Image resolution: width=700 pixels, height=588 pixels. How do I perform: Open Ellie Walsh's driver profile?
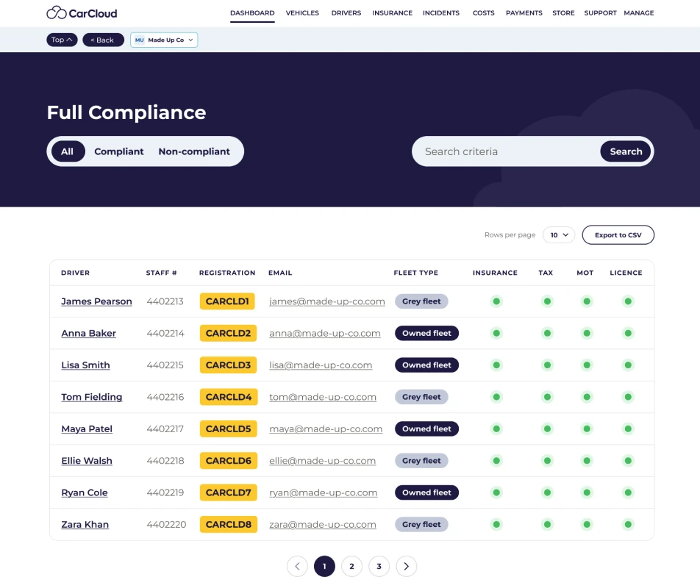(x=87, y=460)
